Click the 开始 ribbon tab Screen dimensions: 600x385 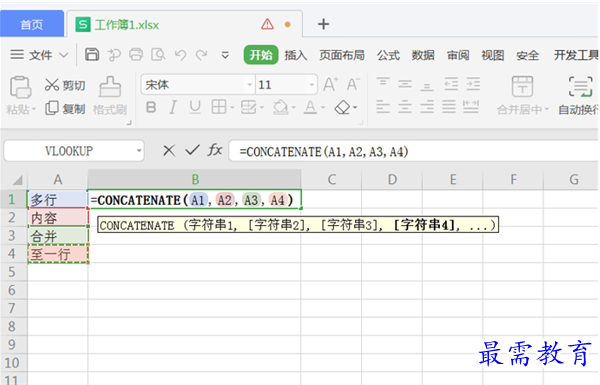(x=261, y=55)
